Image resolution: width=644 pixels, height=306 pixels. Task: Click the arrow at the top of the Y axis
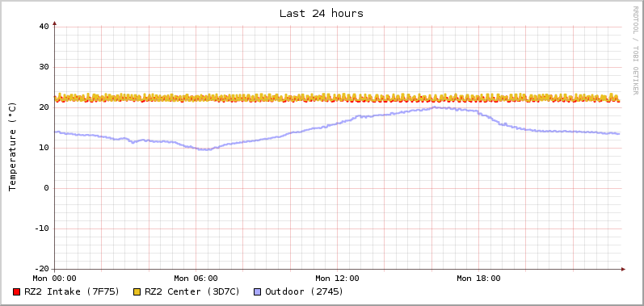point(55,23)
